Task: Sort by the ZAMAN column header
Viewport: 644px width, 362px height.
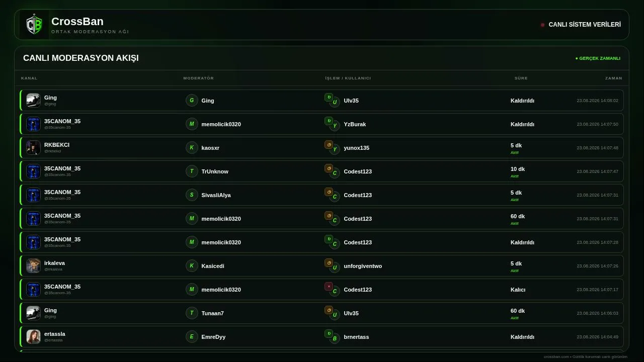Action: pos(614,78)
